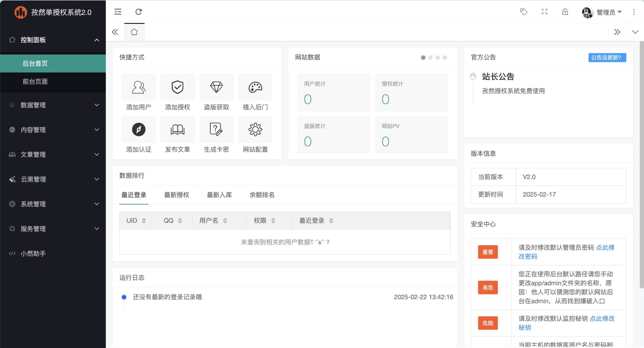Image resolution: width=644 pixels, height=348 pixels.
Task: Select first carousel dot in 网站数据
Action: click(423, 58)
